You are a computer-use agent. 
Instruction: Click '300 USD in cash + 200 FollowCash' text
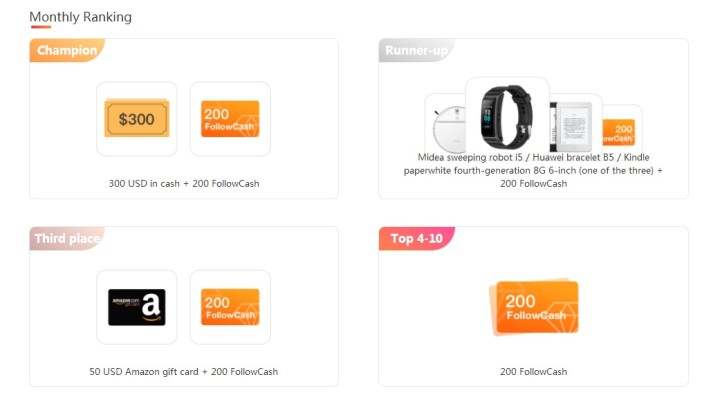[x=184, y=183]
